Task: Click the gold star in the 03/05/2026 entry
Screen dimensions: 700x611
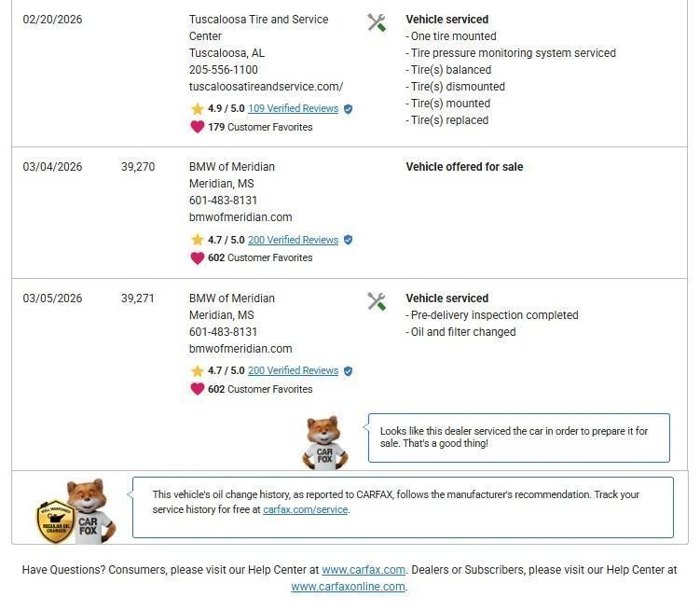Action: click(x=197, y=371)
